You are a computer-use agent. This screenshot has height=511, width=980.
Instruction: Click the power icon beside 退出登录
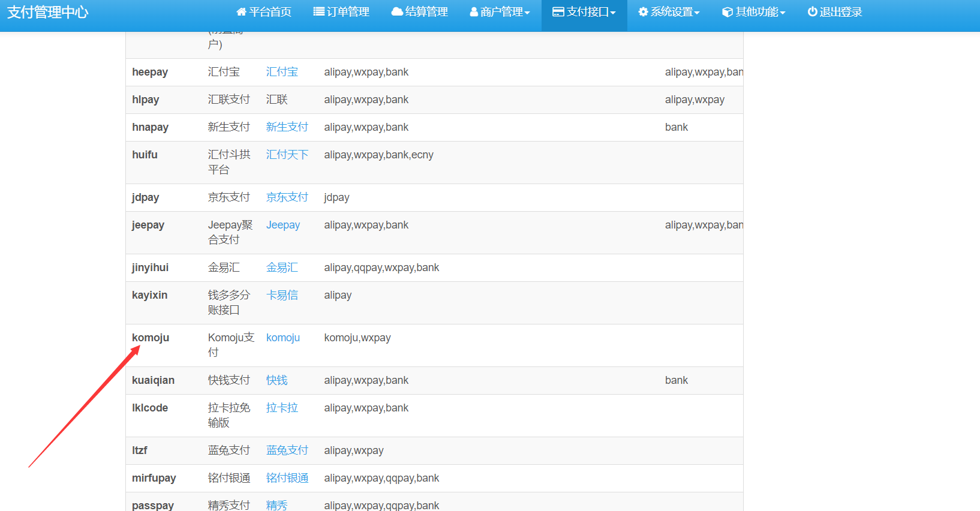pos(813,12)
